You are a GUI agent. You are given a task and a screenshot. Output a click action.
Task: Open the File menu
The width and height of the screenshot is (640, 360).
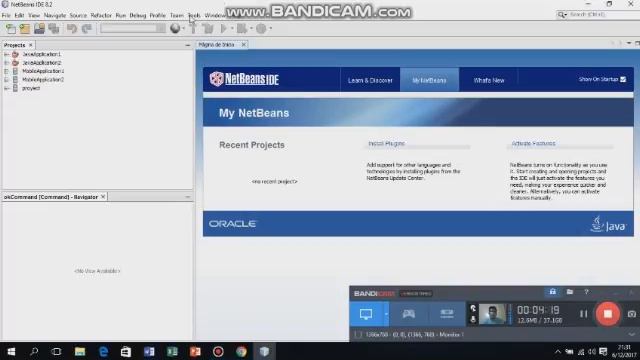[x=6, y=16]
